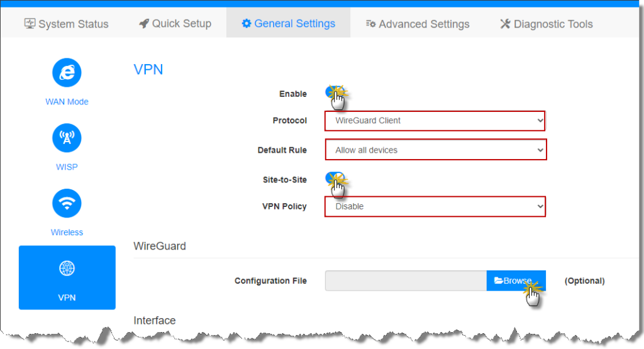Click the System Status monitor icon
This screenshot has height=349, width=644.
click(30, 24)
